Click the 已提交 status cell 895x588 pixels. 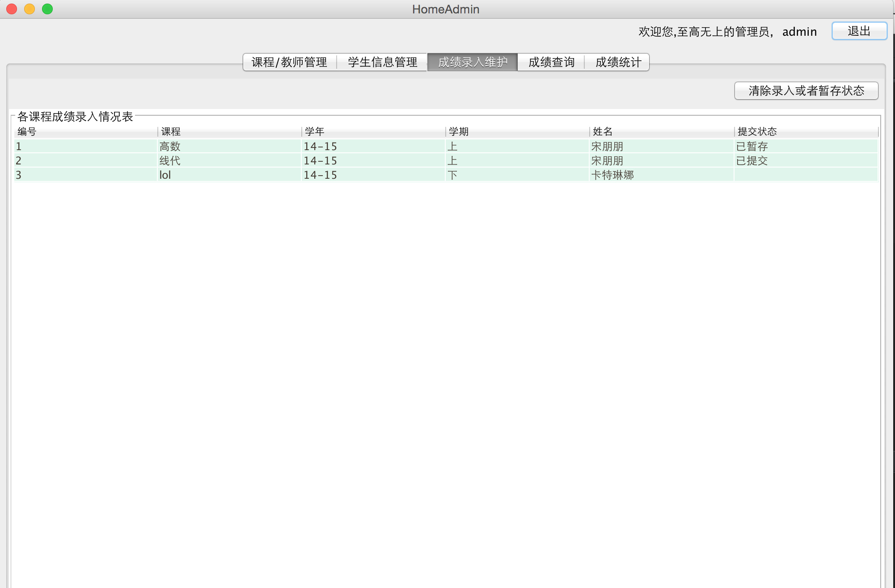[752, 160]
